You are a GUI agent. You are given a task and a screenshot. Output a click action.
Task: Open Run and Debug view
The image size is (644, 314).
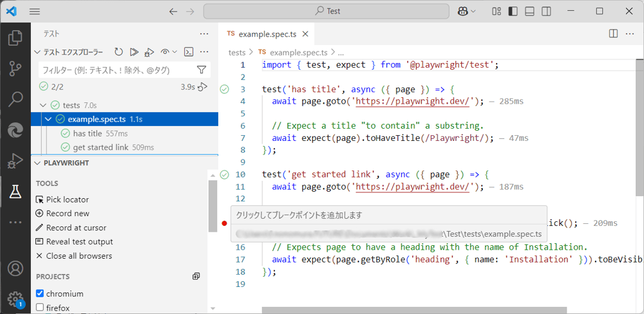(15, 160)
